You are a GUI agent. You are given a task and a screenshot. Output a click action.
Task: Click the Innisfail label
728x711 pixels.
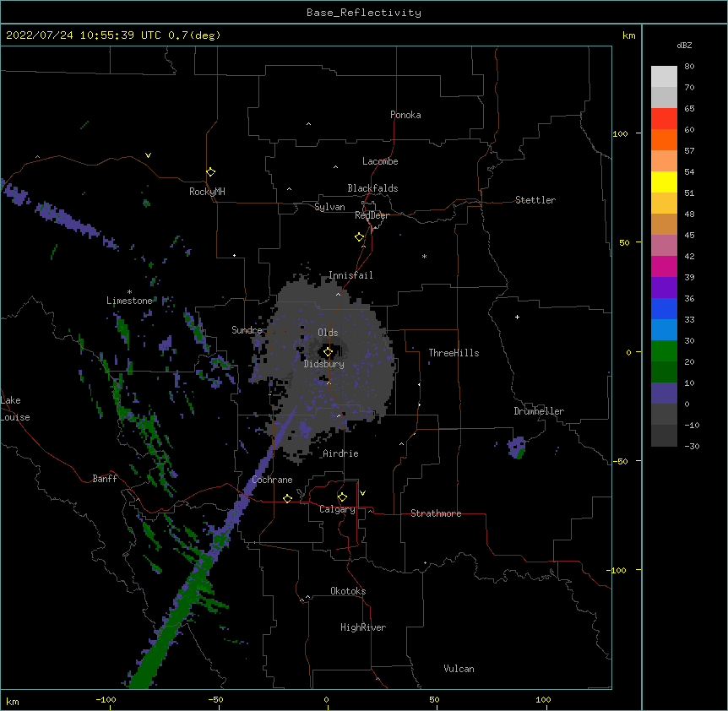(350, 275)
